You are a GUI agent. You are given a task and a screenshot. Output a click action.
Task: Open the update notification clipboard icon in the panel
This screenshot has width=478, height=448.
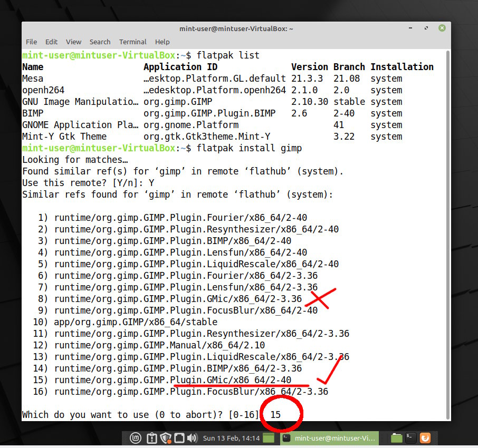[x=151, y=438]
